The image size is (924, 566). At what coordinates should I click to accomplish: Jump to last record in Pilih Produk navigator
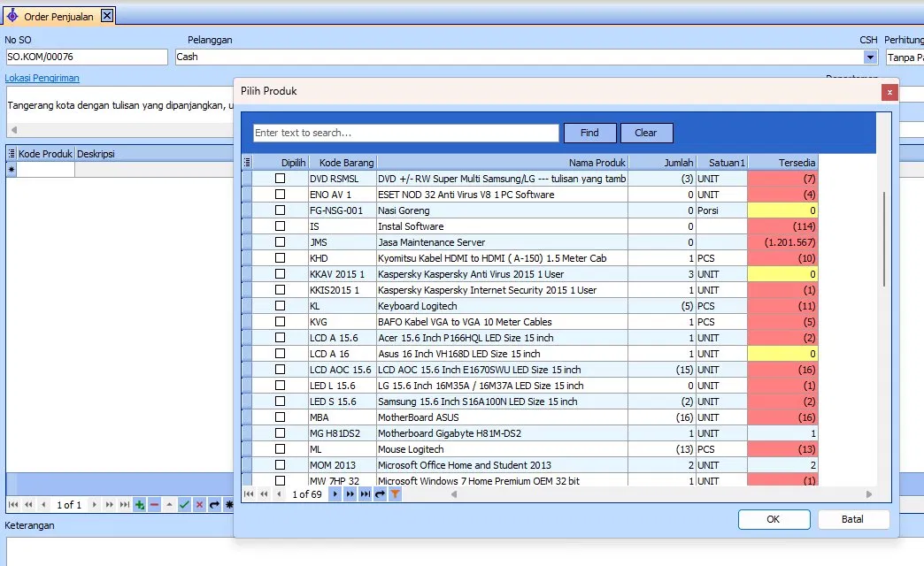click(x=366, y=494)
